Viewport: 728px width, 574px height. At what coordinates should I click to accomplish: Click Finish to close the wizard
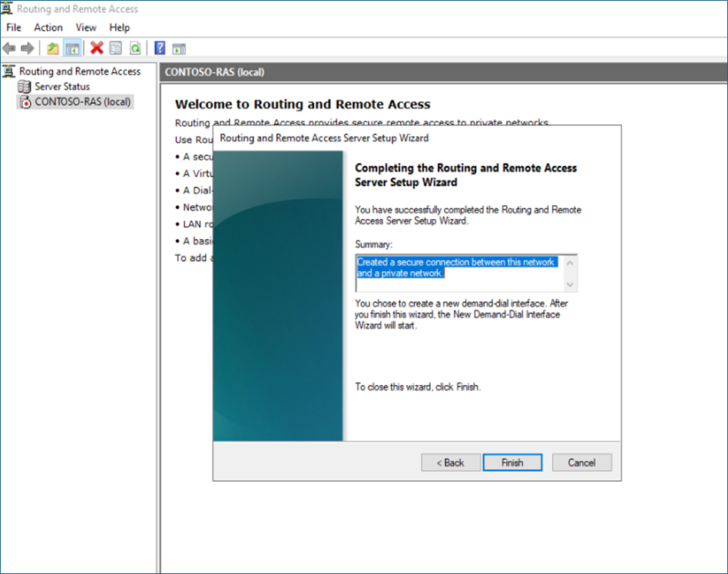click(512, 463)
